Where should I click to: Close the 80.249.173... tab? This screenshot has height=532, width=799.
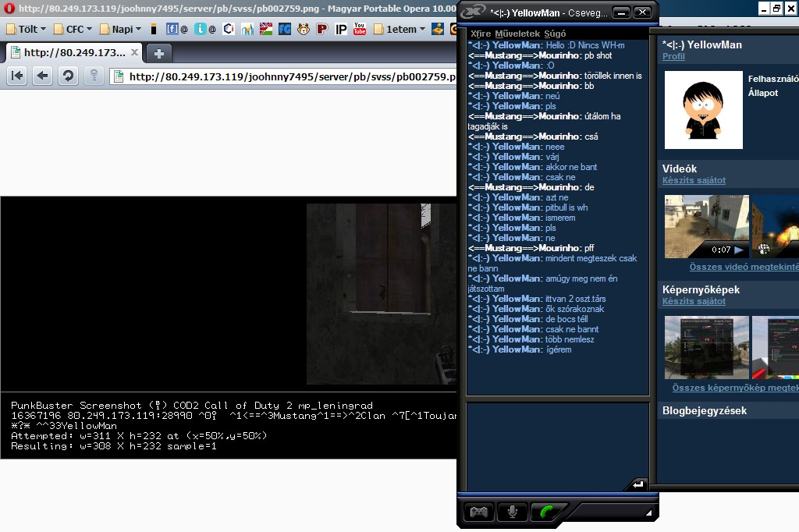pyautogui.click(x=134, y=52)
